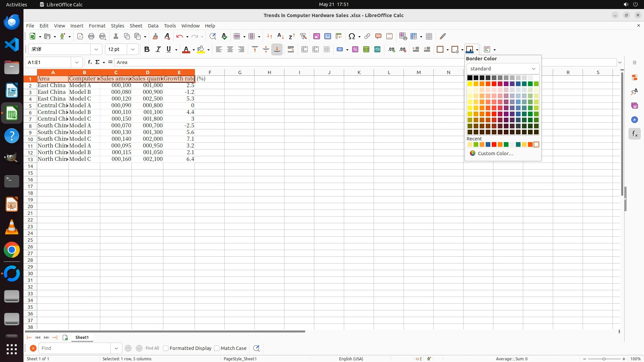
Task: Toggle Align Bottom vertical alignment
Action: [x=277, y=50]
